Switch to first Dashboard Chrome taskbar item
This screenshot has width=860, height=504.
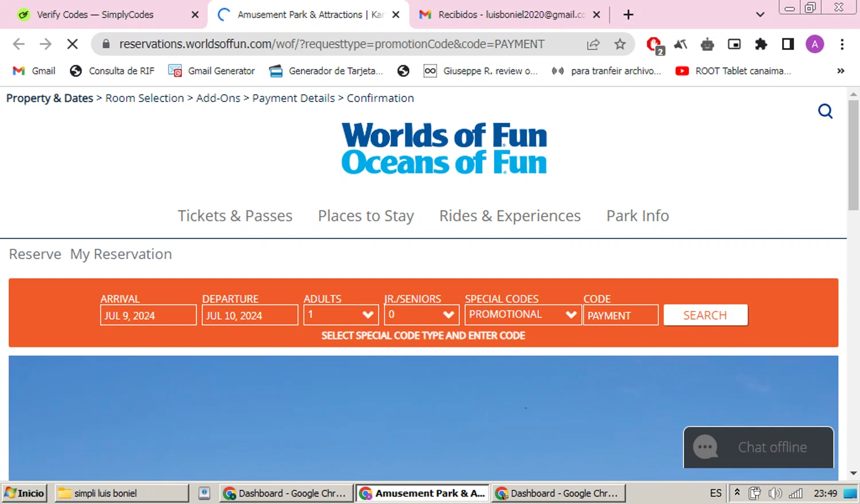[286, 493]
